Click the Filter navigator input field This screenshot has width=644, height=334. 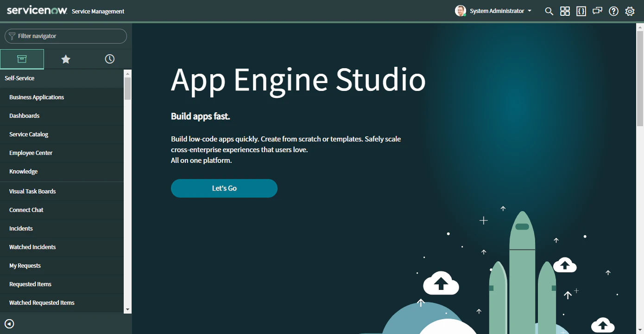tap(66, 36)
